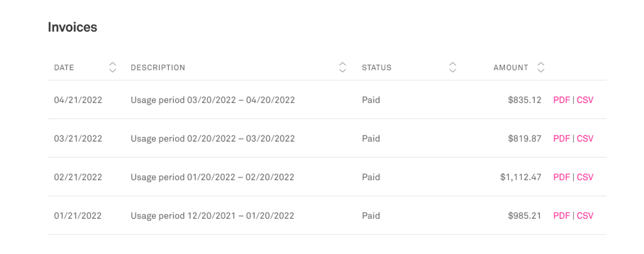This screenshot has width=644, height=254.
Task: Click the AMOUNT column header
Action: (511, 68)
